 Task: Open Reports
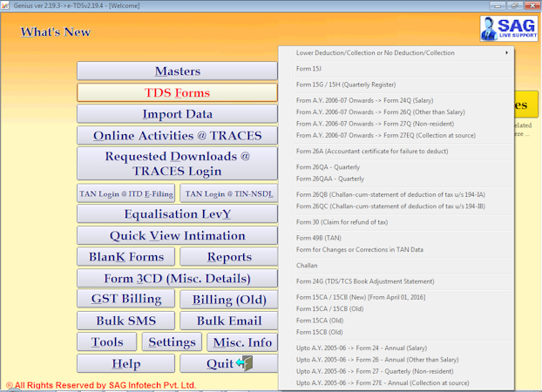pos(229,257)
